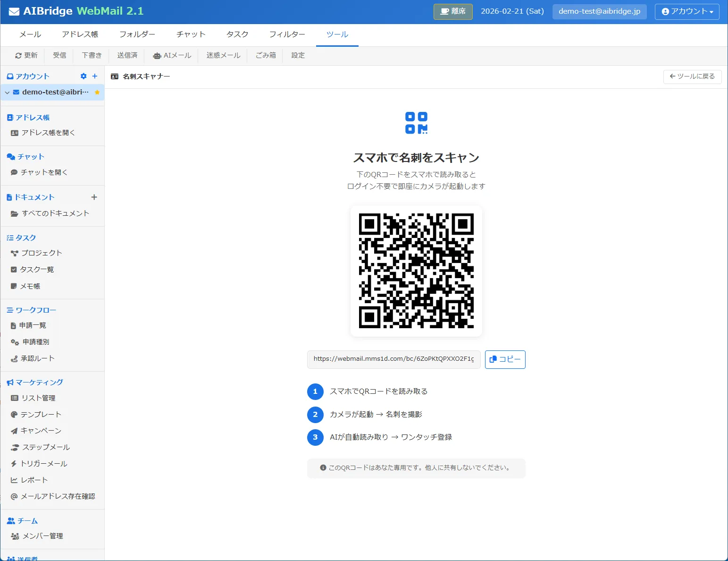Select the QR code URL input field
This screenshot has height=561, width=728.
(393, 359)
